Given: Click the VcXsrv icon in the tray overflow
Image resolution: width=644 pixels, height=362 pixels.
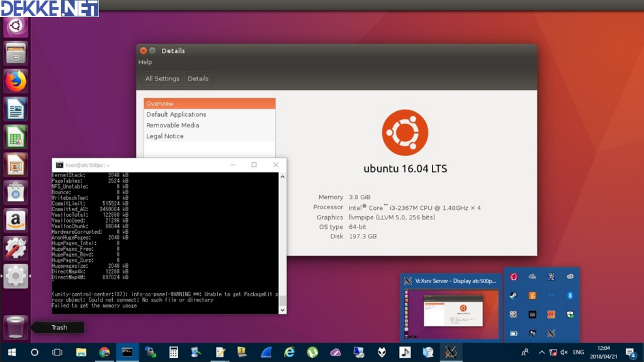Looking at the screenshot, I should (x=551, y=333).
